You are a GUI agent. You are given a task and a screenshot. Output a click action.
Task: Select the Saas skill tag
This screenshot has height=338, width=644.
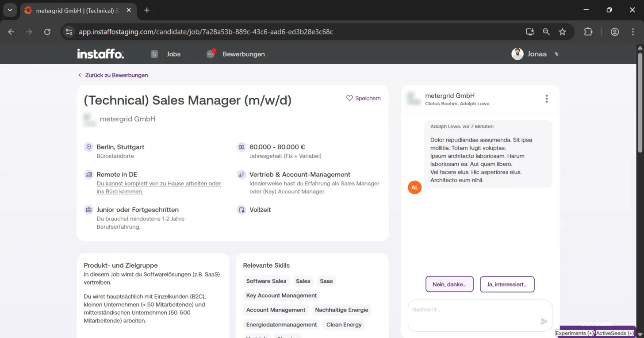pos(326,281)
